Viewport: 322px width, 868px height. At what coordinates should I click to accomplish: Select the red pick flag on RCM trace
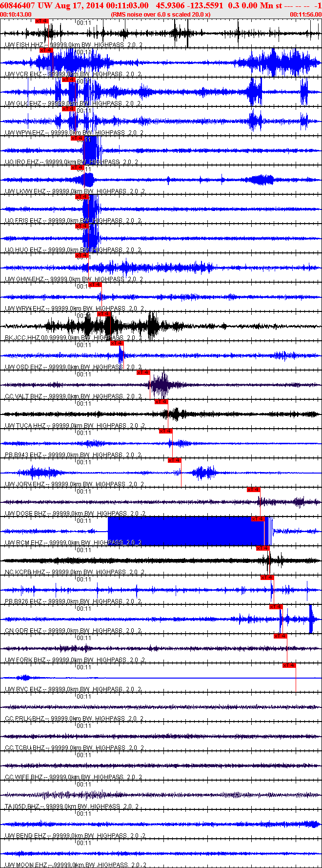tap(258, 519)
